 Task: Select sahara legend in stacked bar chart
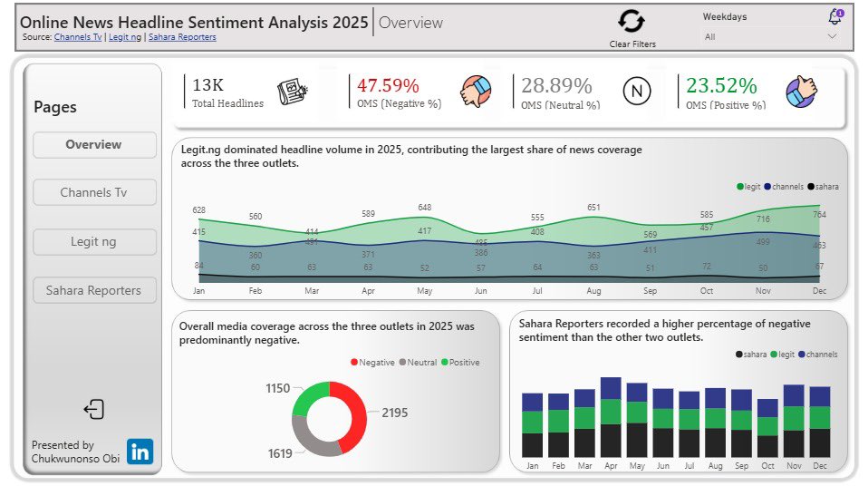750,355
